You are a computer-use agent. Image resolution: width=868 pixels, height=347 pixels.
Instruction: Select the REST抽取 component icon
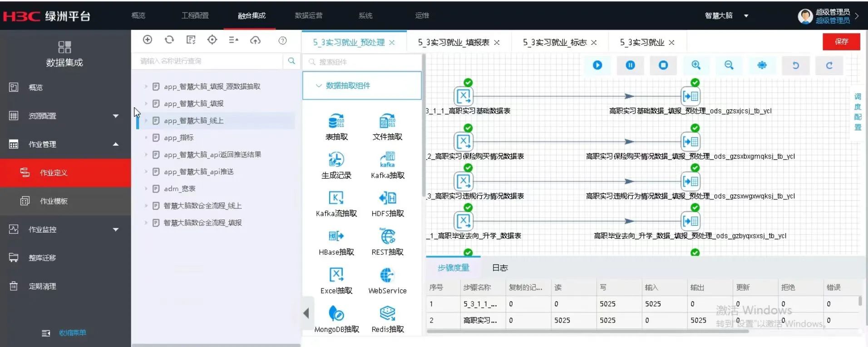[x=387, y=236]
